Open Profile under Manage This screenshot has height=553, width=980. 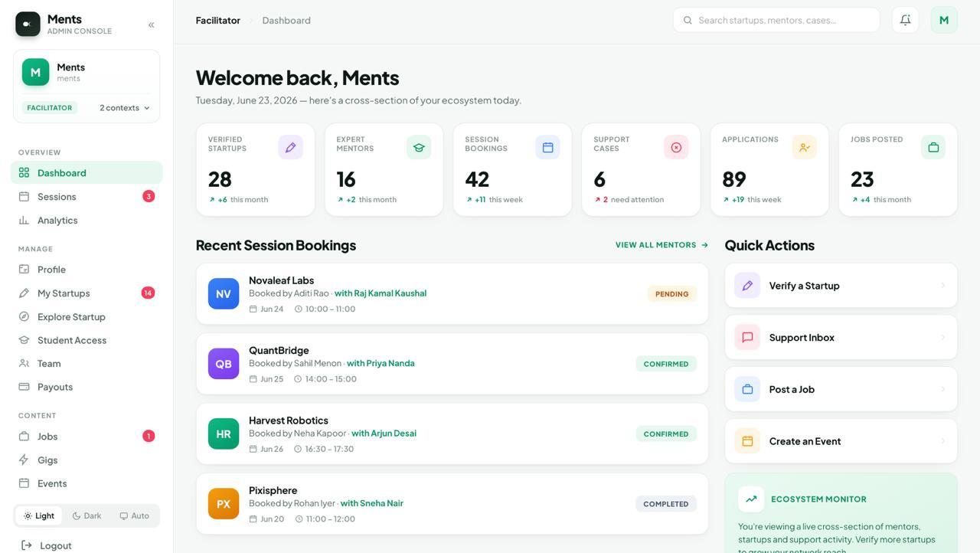point(87,269)
